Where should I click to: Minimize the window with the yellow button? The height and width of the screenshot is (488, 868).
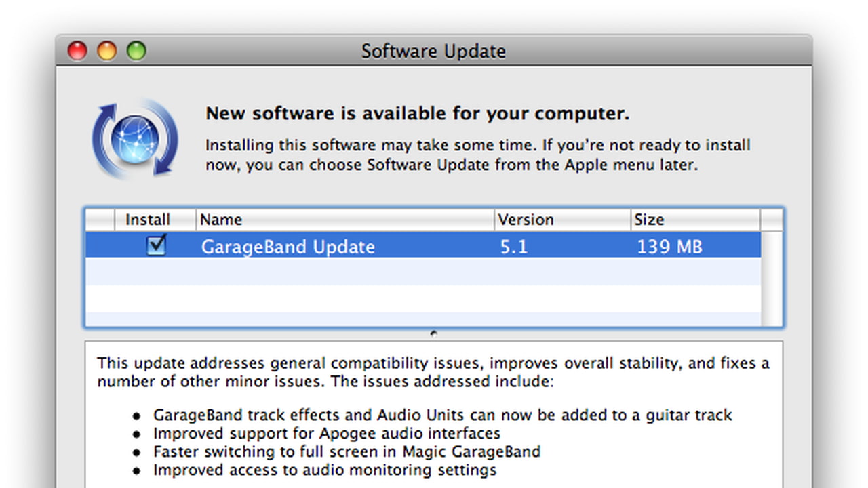(107, 51)
